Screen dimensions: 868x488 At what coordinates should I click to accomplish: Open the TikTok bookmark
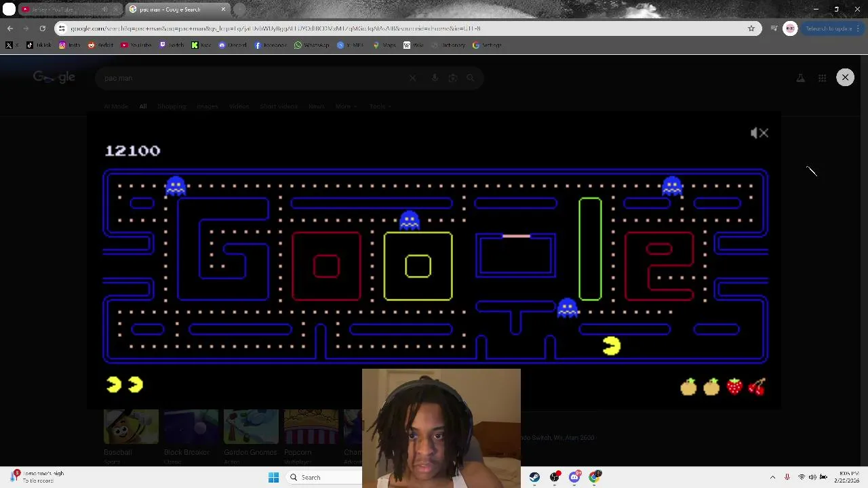coord(39,45)
